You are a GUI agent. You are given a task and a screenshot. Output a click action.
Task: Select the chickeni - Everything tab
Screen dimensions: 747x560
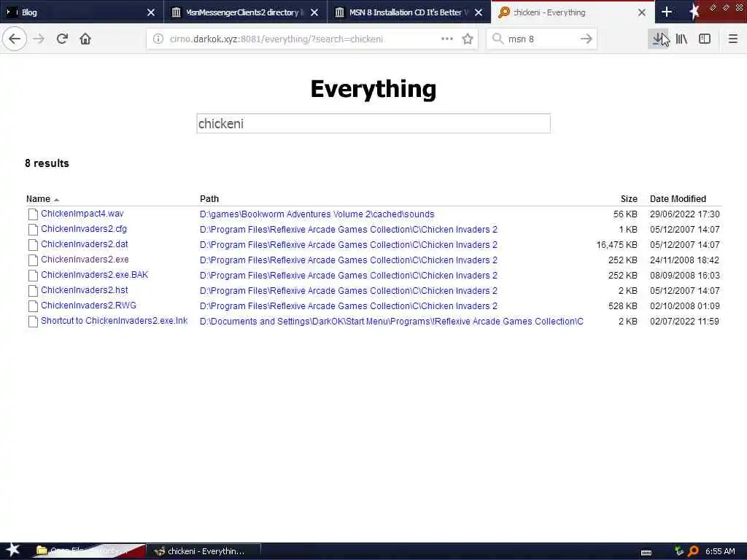coord(573,12)
